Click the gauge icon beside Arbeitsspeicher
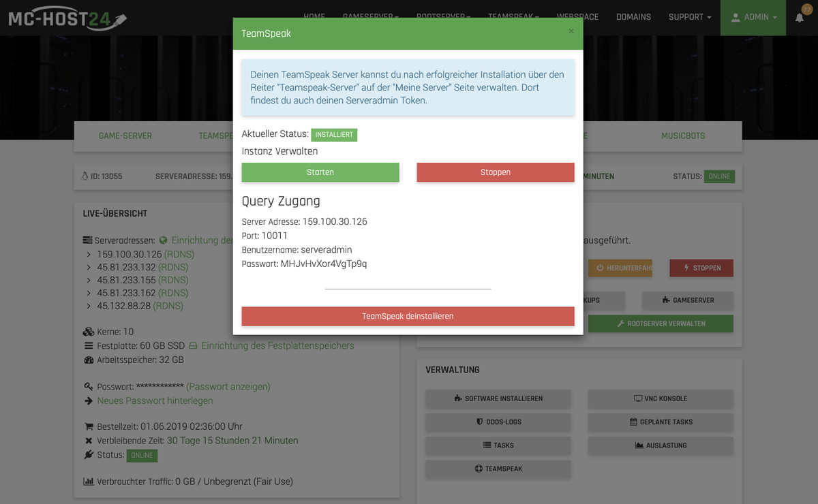The image size is (818, 504). click(89, 360)
